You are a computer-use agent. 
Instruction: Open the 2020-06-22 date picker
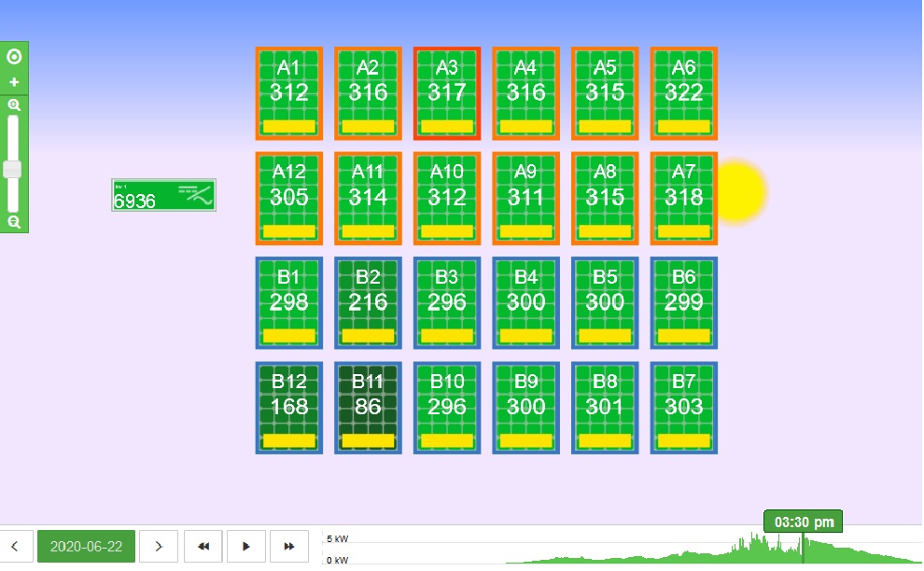tap(86, 547)
